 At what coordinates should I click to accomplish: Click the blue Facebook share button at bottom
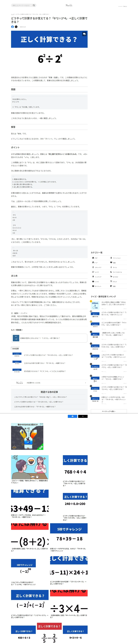click(x=73, y=416)
